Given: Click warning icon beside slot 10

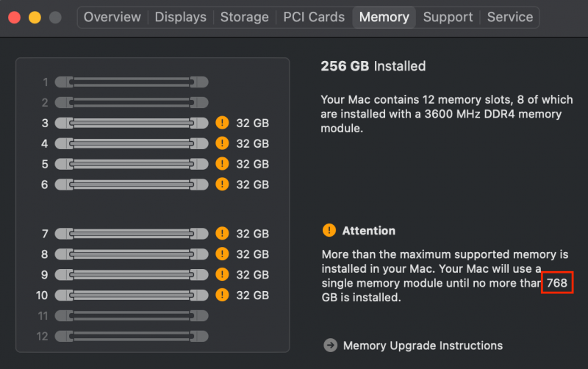Looking at the screenshot, I should 222,295.
